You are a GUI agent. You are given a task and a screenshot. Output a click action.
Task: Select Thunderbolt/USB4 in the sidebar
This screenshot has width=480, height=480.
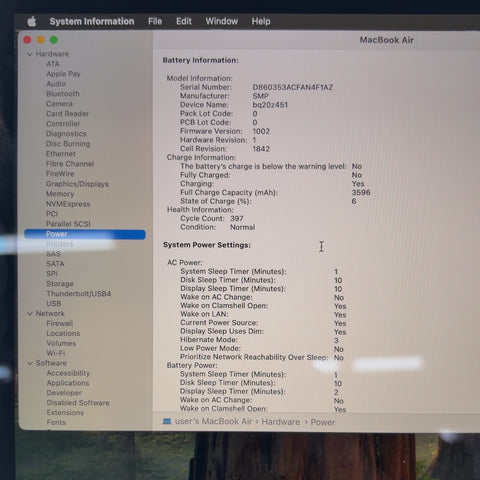(78, 294)
